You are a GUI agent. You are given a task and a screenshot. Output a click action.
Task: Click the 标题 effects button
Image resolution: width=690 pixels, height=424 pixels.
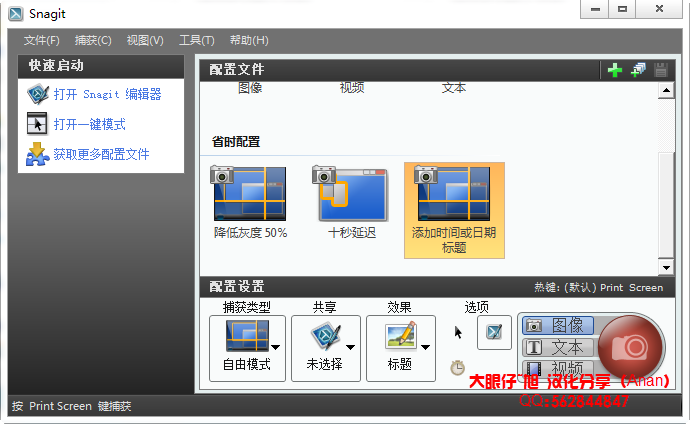[401, 348]
